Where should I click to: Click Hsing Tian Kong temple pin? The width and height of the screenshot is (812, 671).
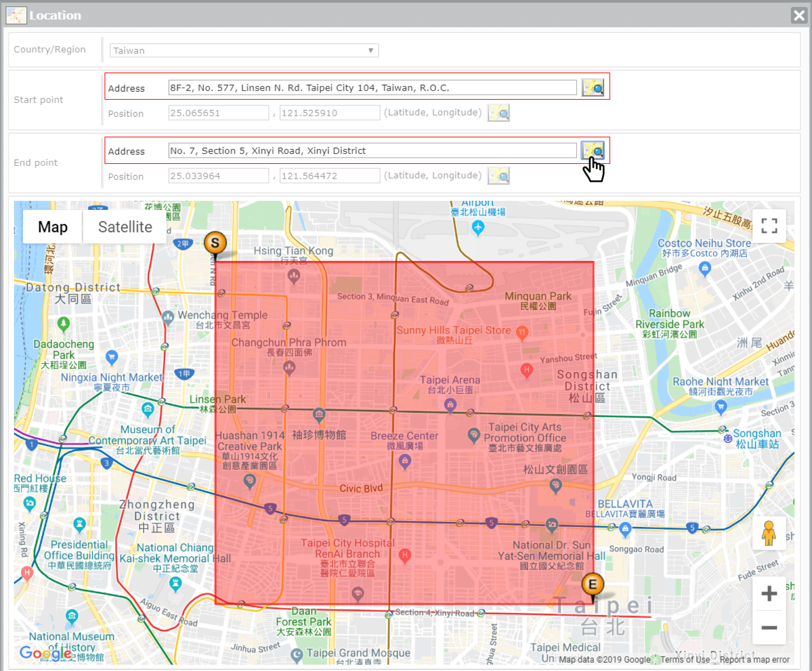(294, 276)
